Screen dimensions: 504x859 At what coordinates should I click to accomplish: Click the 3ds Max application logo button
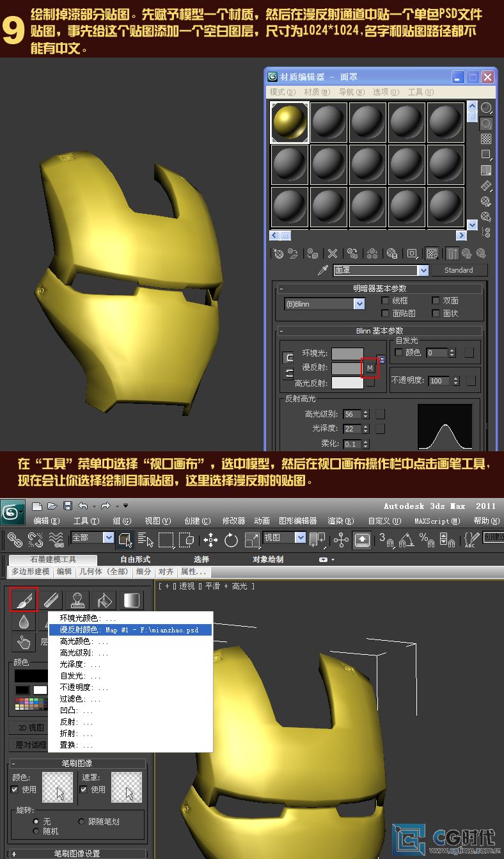click(x=13, y=512)
